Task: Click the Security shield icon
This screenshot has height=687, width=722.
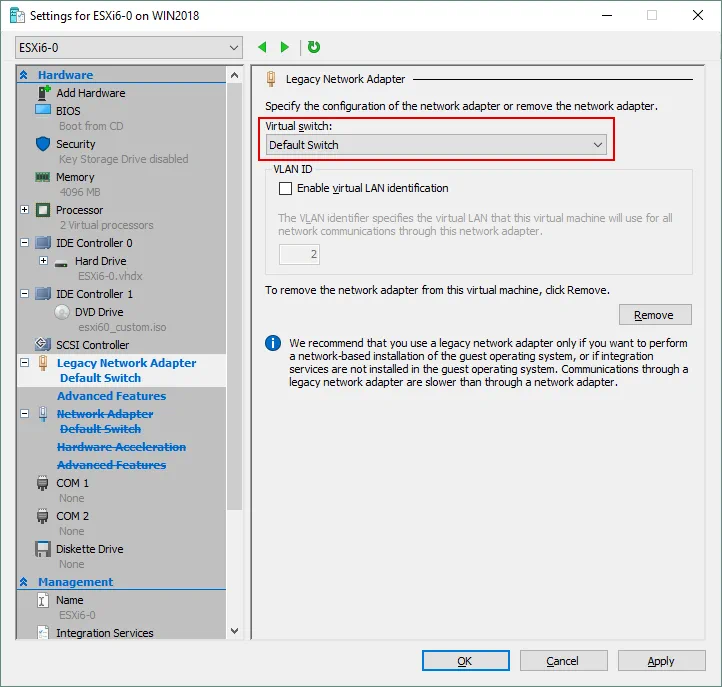Action: point(43,144)
